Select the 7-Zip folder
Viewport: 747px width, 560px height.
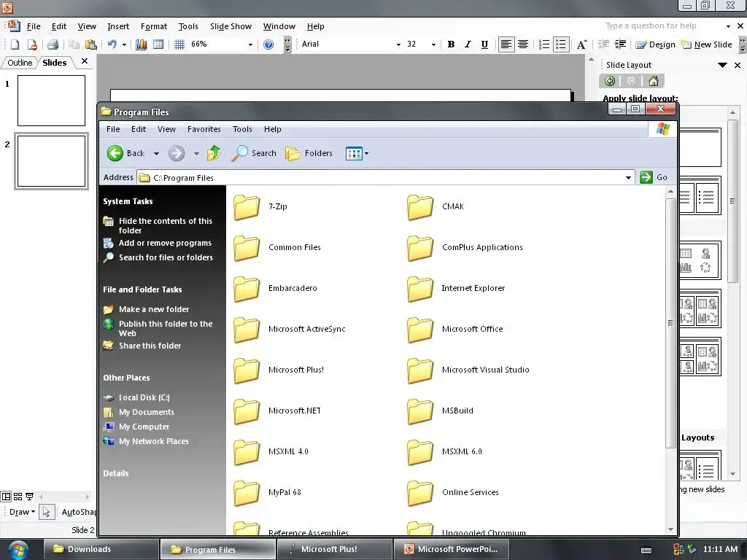pos(260,207)
